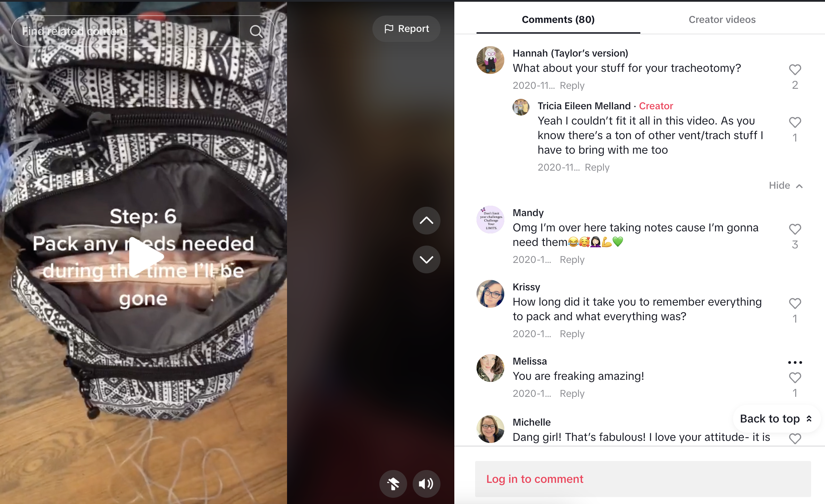Like Hannah's tracheotomy comment
Viewport: 825px width, 504px height.
point(795,70)
